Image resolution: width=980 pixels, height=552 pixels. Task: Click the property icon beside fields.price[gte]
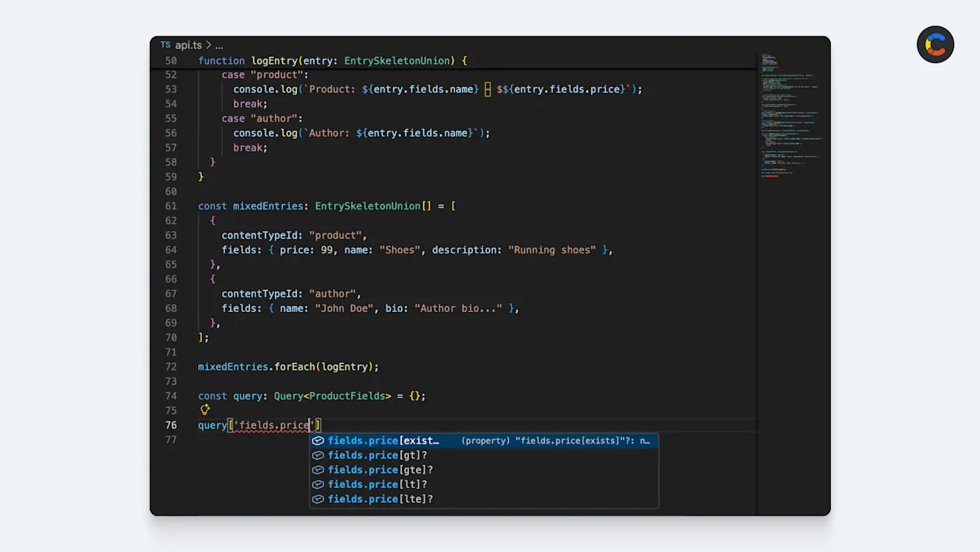pos(318,470)
